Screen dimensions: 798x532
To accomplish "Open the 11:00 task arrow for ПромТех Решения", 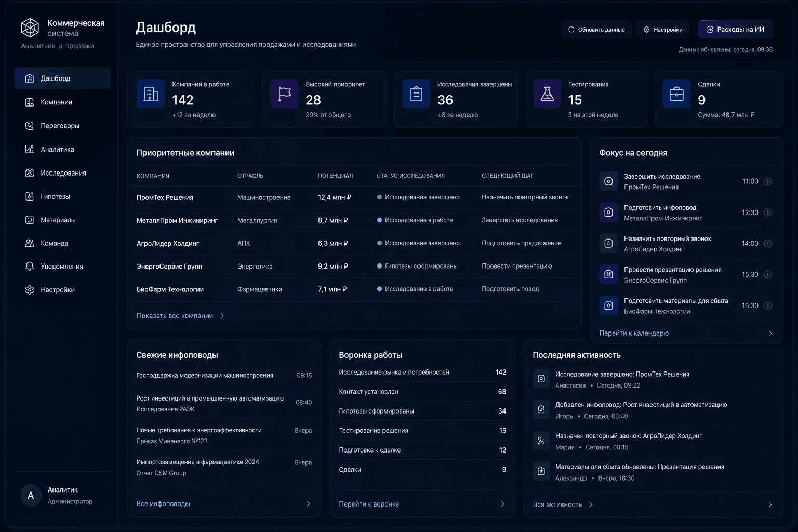I will pyautogui.click(x=768, y=181).
